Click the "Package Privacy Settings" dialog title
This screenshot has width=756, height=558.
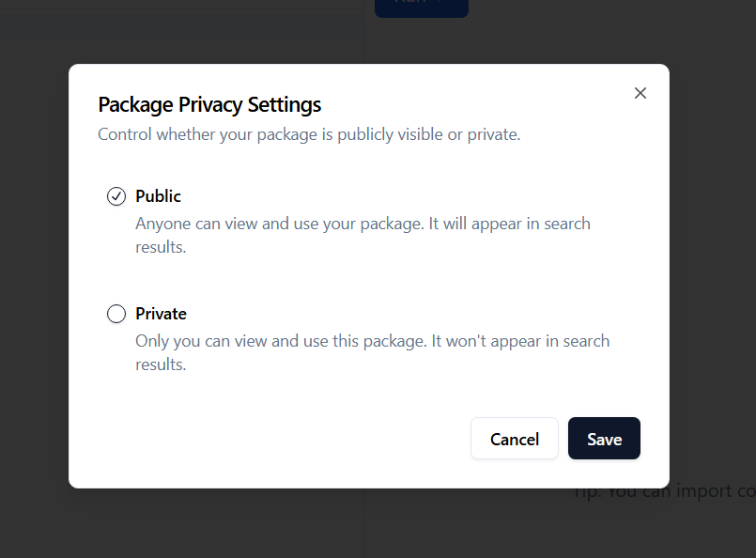point(209,104)
